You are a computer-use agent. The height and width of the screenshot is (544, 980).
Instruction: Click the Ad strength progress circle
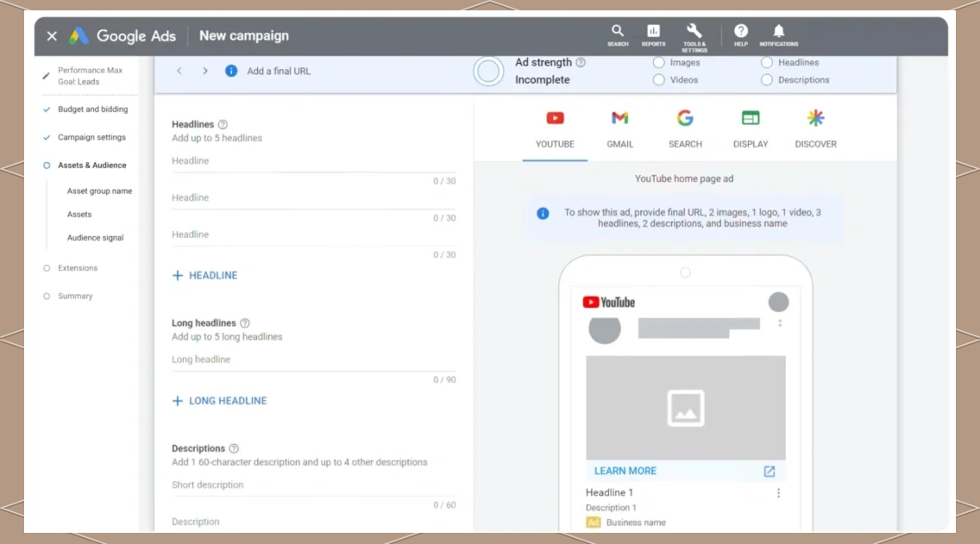click(488, 72)
